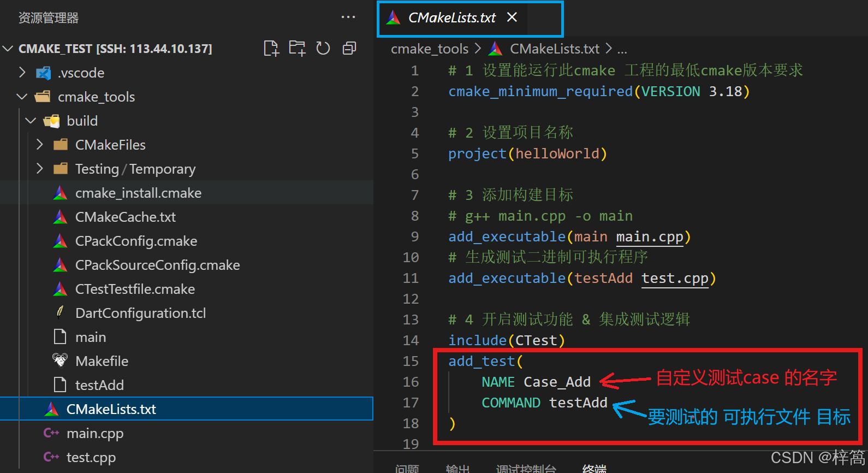This screenshot has height=473, width=868.
Task: Open the 终端 (Terminal) panel tab
Action: point(594,469)
